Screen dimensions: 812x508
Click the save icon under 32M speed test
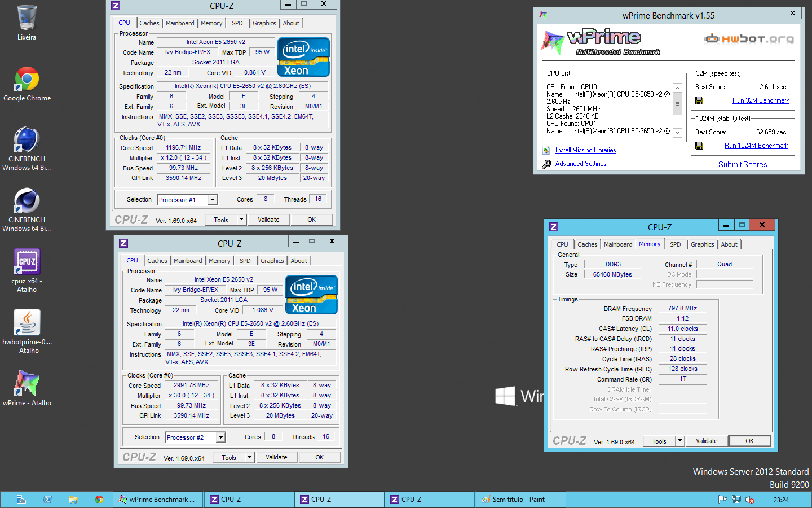coord(699,100)
